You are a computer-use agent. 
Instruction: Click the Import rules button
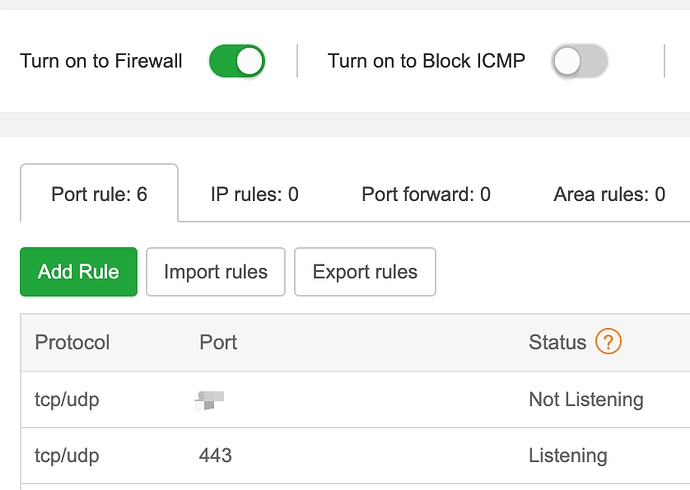tap(216, 272)
